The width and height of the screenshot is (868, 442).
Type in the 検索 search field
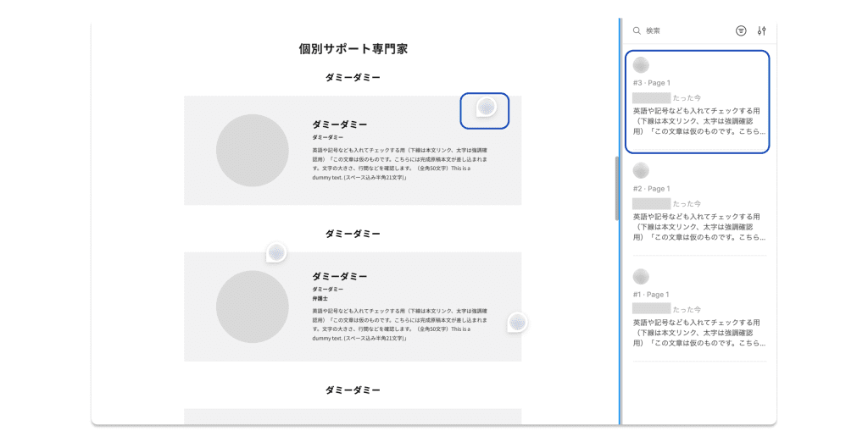(687, 30)
